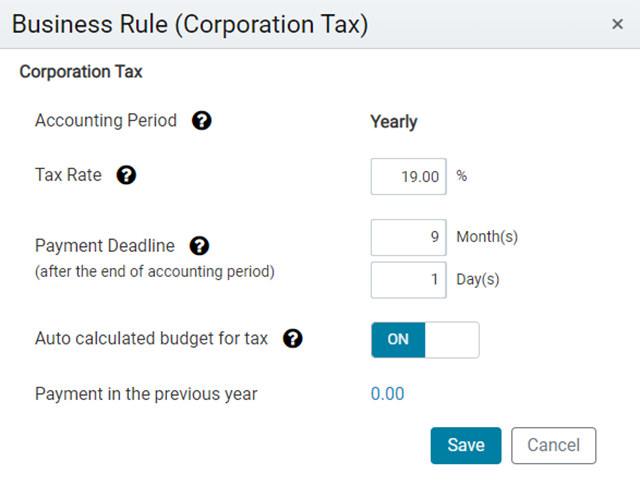Viewport: 640px width, 498px height.
Task: Click the Corporation Tax section heading
Action: 81,71
